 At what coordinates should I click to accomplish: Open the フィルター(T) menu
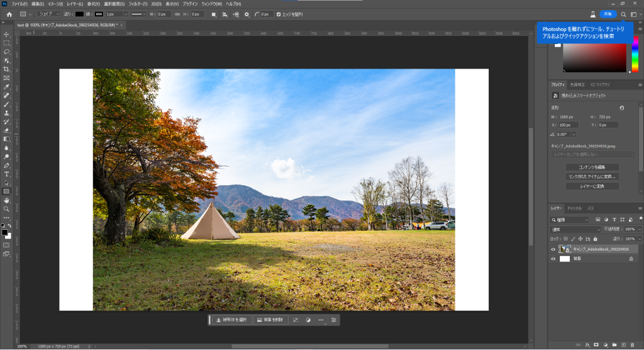pos(138,4)
